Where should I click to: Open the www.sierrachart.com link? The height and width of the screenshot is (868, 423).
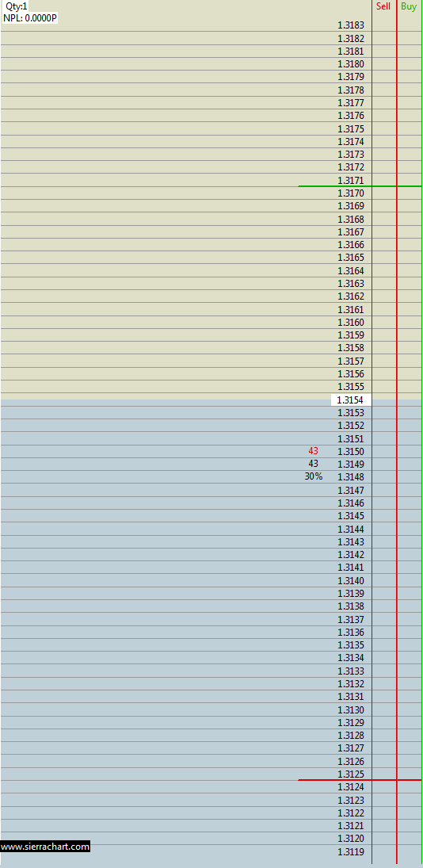coord(45,847)
